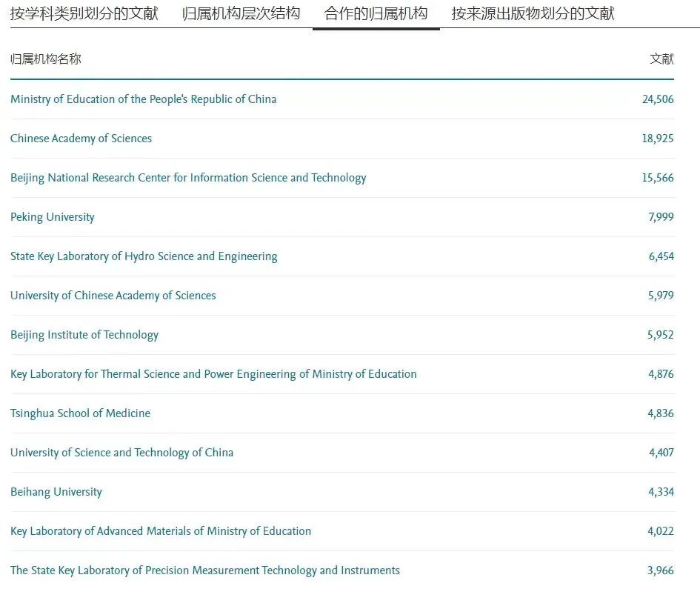Click document count 7,999

[661, 217]
